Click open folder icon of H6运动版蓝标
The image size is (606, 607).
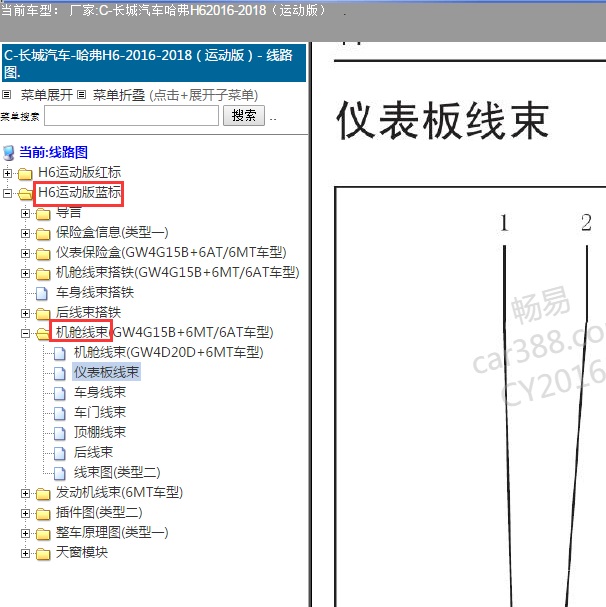click(25, 194)
